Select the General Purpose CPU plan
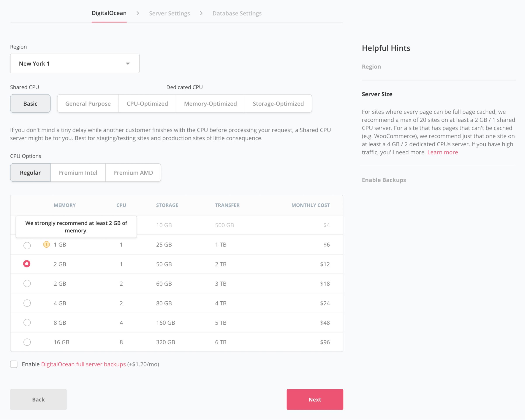 point(87,103)
